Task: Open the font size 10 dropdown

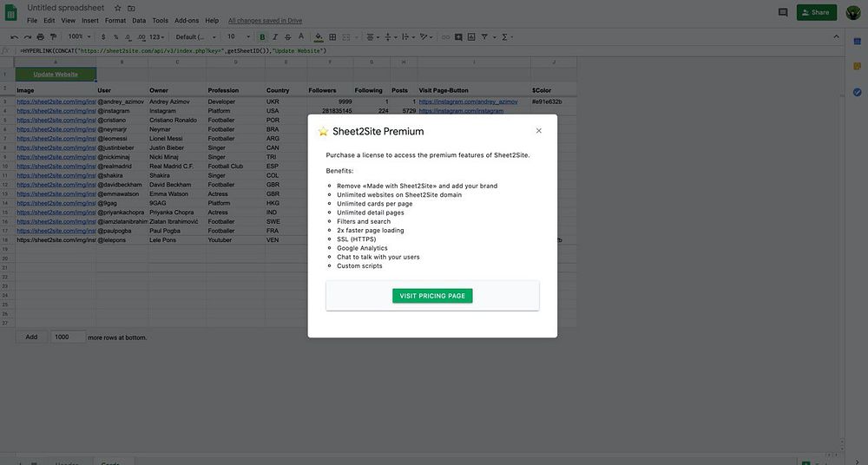Action: [x=239, y=37]
